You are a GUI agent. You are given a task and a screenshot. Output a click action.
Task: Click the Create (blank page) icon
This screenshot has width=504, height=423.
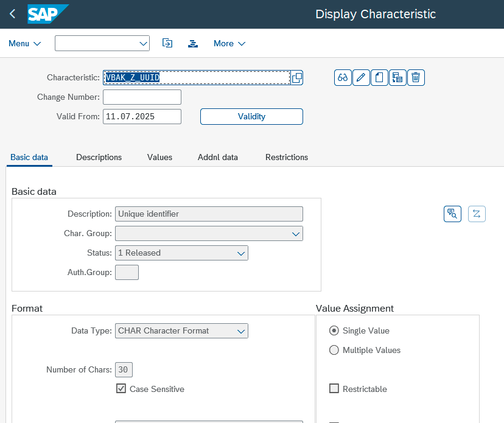(379, 78)
